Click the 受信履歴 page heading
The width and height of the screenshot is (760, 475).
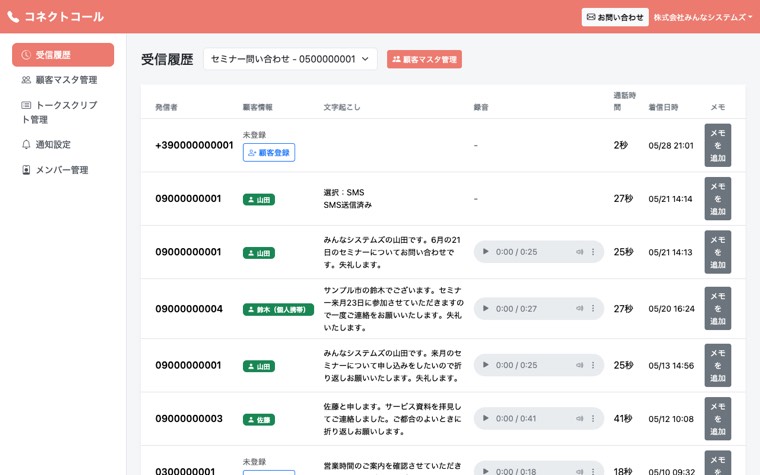coord(167,59)
